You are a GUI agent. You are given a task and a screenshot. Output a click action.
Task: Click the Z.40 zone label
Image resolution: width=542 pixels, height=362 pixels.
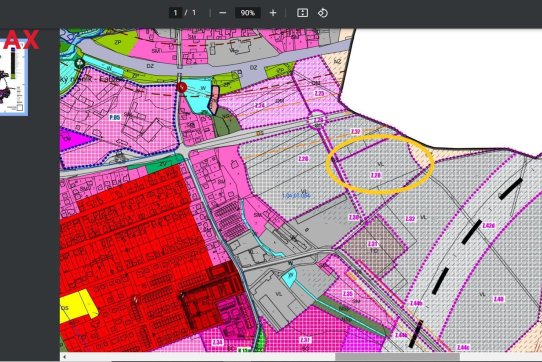pyautogui.click(x=498, y=299)
